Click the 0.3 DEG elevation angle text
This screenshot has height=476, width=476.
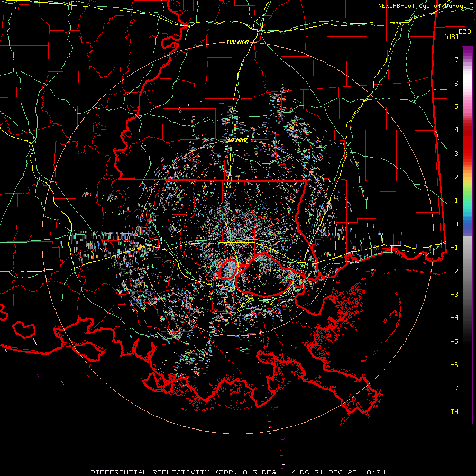pos(260,472)
